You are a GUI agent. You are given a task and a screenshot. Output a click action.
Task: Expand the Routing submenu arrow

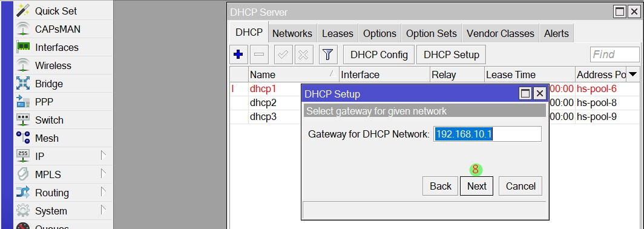(x=103, y=192)
